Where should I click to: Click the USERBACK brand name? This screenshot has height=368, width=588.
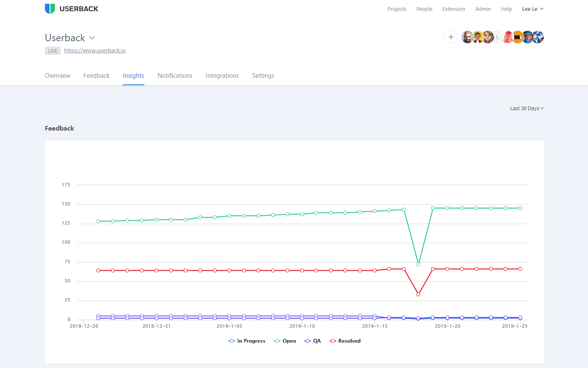79,9
